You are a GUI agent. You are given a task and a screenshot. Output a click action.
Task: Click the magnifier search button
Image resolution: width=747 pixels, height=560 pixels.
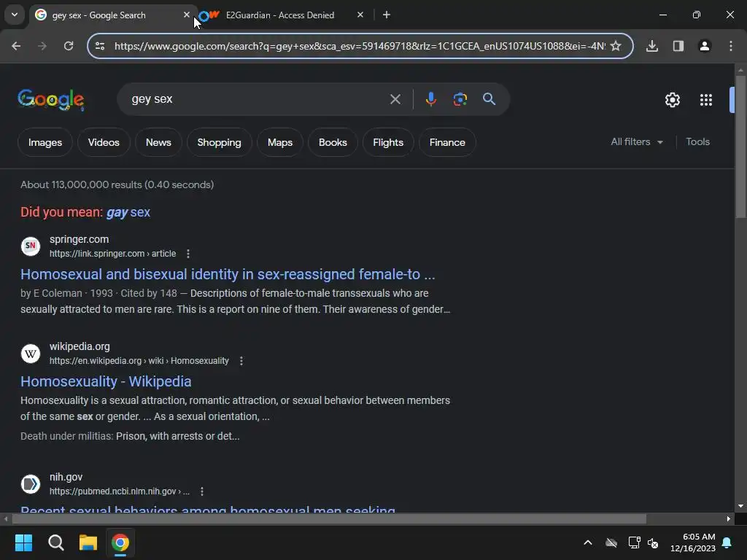tap(489, 99)
